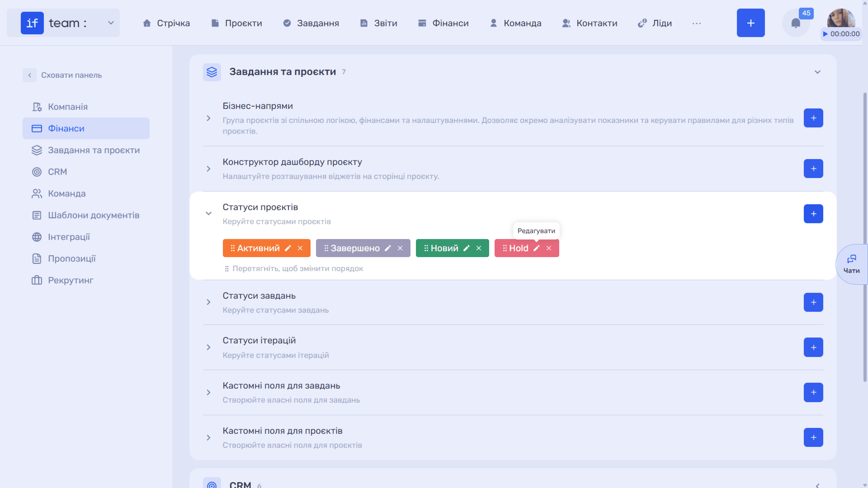This screenshot has height=488, width=868.
Task: Open Звіти in the top navigation
Action: (x=379, y=23)
